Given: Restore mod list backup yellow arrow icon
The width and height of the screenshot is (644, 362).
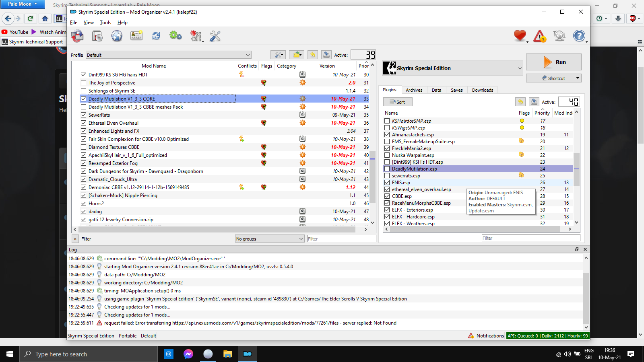Looking at the screenshot, I should pos(313,55).
